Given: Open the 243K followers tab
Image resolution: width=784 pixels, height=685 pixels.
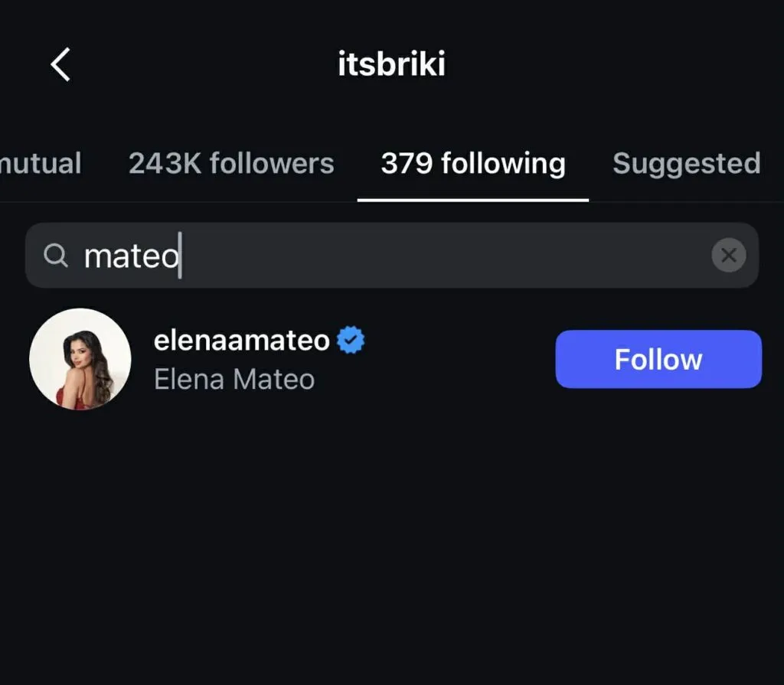Looking at the screenshot, I should [x=231, y=163].
